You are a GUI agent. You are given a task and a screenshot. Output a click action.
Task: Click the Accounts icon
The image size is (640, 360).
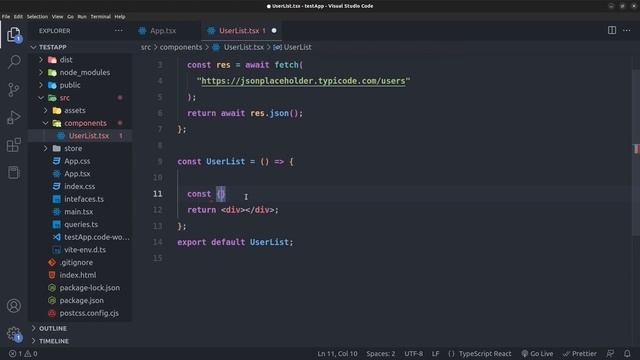[x=14, y=305]
